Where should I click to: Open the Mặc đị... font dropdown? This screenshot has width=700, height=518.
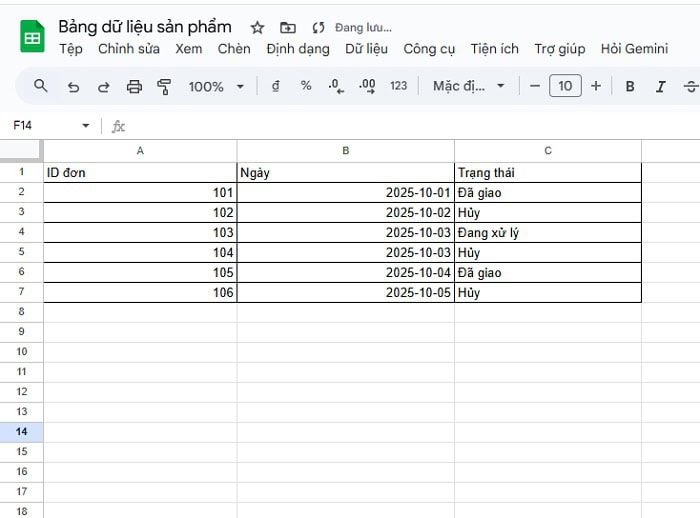[468, 86]
